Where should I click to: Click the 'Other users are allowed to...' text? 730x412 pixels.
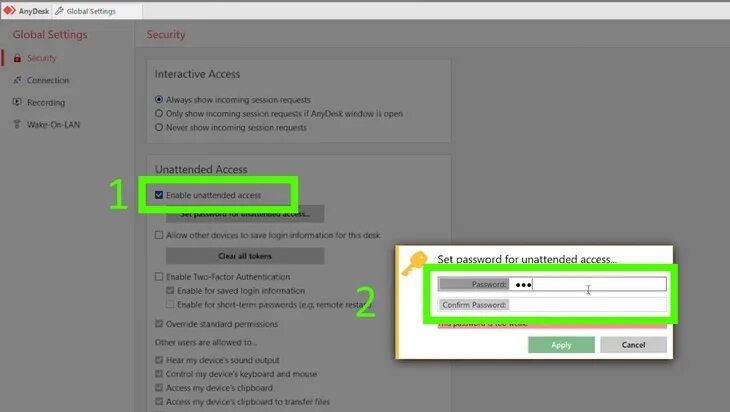pyautogui.click(x=206, y=342)
